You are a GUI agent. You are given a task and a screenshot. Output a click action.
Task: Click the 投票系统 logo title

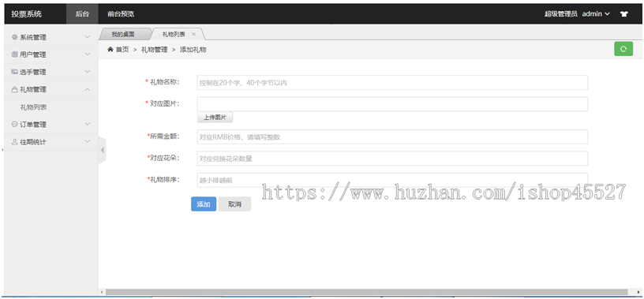pyautogui.click(x=26, y=14)
